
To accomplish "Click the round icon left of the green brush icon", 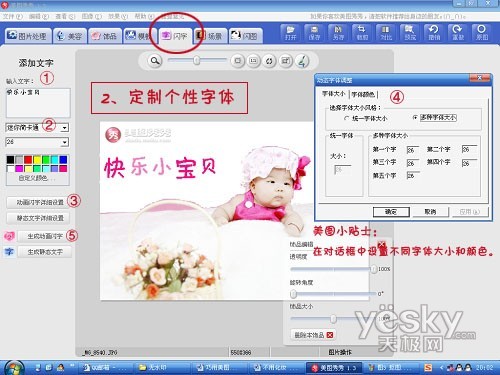I will point(286,61).
